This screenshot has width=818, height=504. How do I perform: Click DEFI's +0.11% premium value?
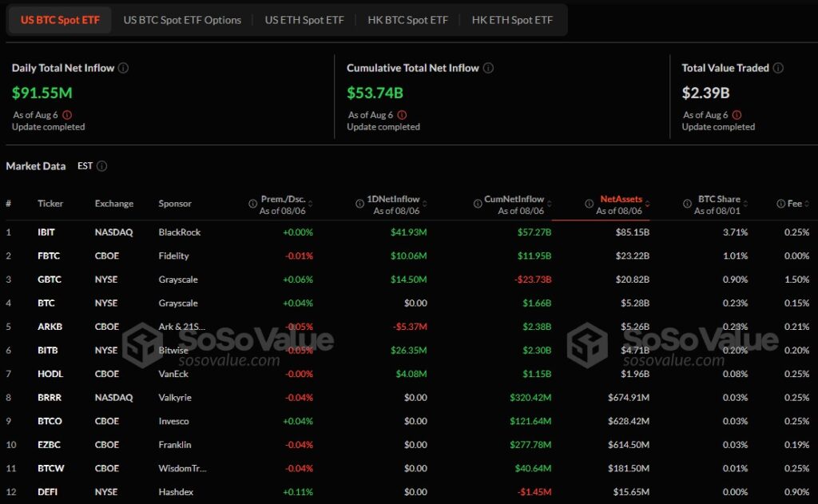[298, 491]
